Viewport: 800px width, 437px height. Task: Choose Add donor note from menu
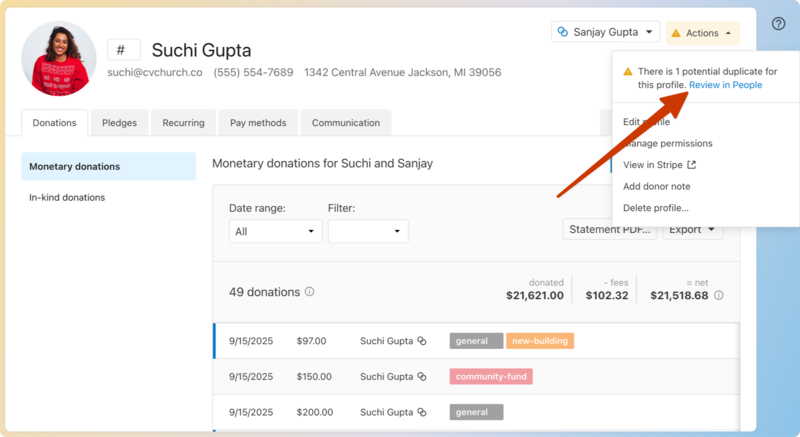[656, 186]
